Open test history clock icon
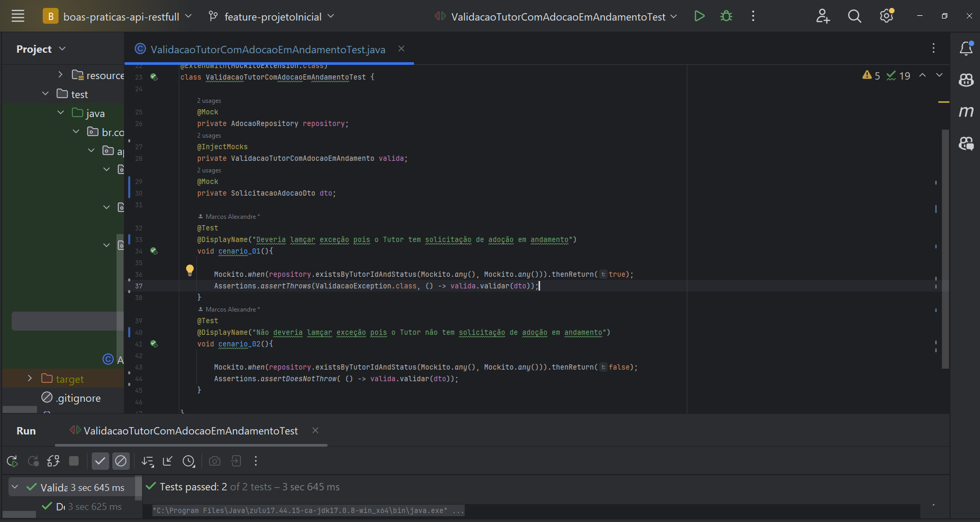 click(x=189, y=461)
